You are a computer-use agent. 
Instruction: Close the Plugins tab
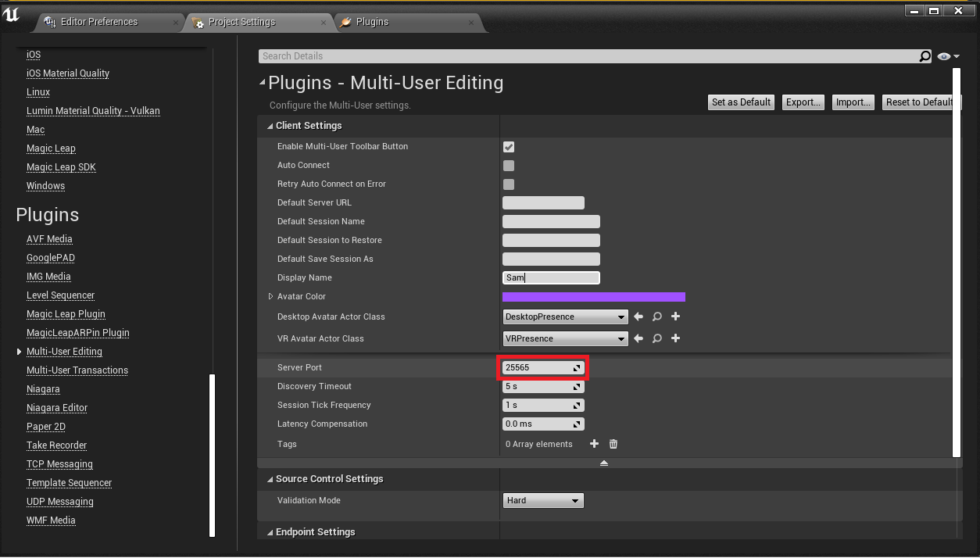coord(471,23)
